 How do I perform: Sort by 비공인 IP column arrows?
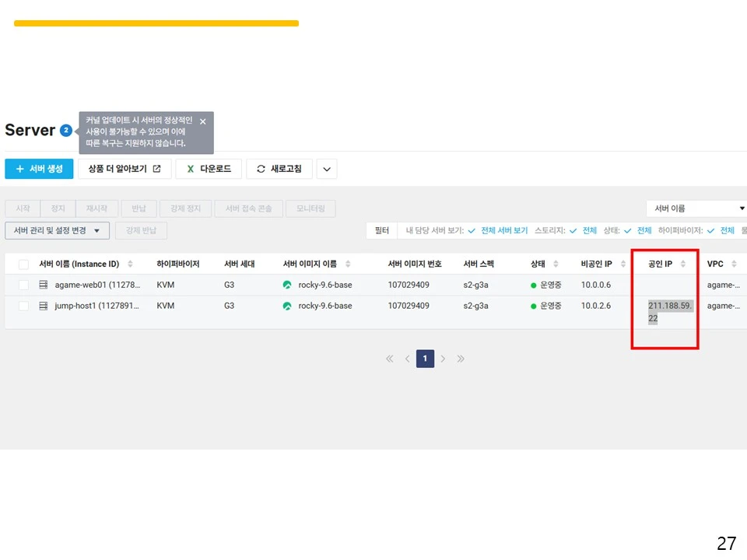pyautogui.click(x=623, y=264)
